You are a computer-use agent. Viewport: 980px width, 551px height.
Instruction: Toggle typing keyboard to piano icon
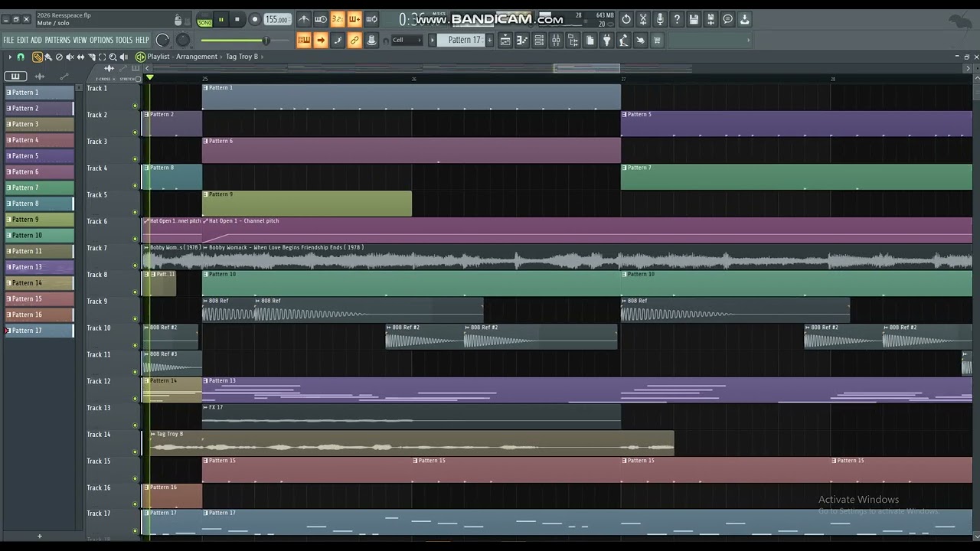pos(304,40)
